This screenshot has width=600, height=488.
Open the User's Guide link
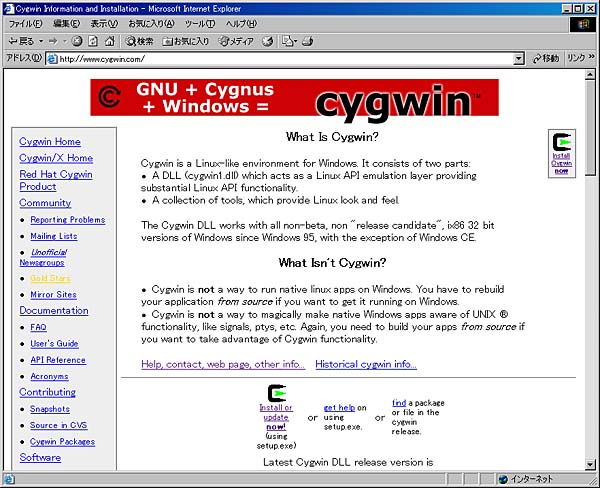(x=54, y=344)
